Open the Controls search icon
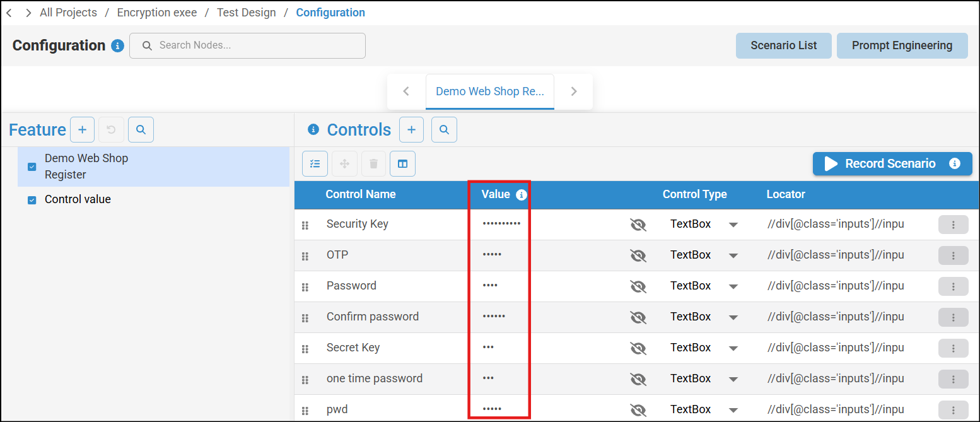Image resolution: width=980 pixels, height=422 pixels. click(x=444, y=130)
